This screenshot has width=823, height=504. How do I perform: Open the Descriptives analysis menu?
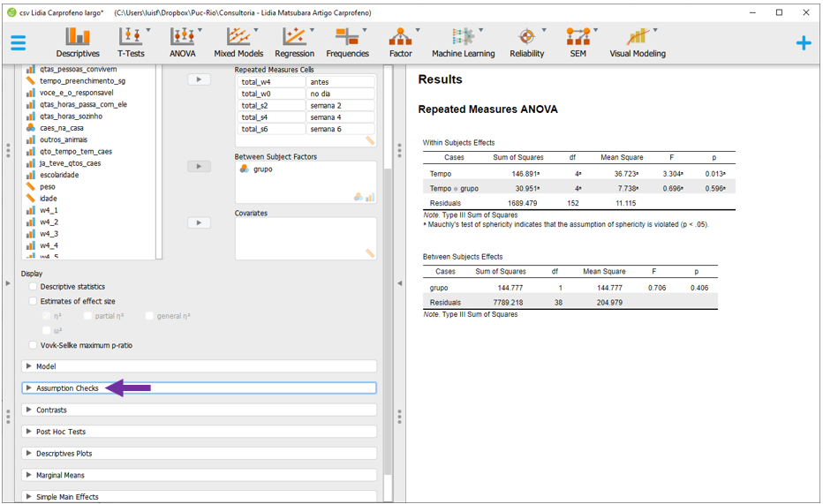point(78,41)
